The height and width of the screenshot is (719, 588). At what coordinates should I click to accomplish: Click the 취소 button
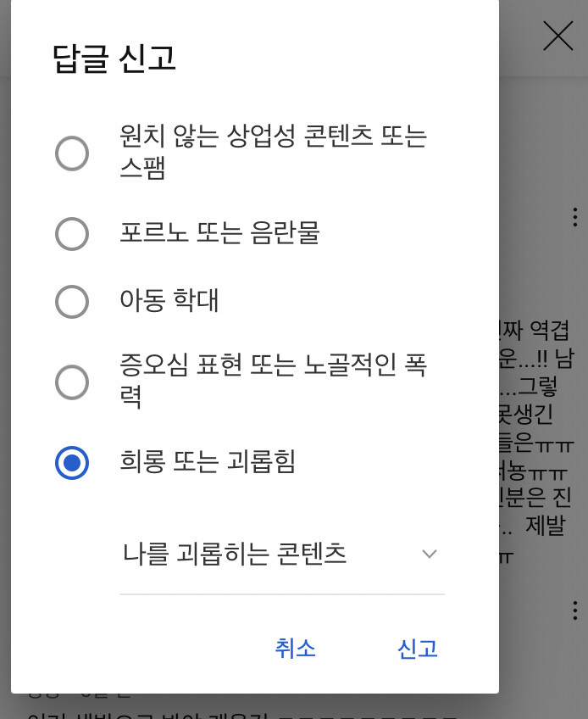click(x=295, y=649)
